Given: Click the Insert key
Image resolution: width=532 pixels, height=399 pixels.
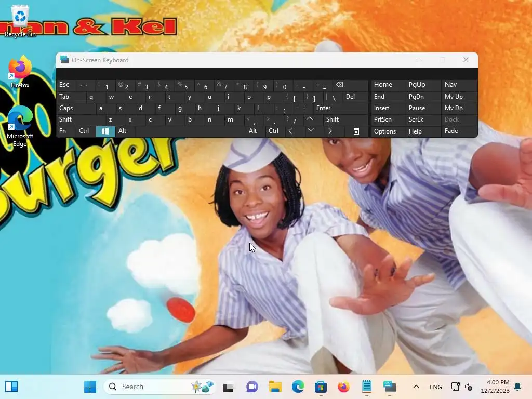Looking at the screenshot, I should click(388, 108).
